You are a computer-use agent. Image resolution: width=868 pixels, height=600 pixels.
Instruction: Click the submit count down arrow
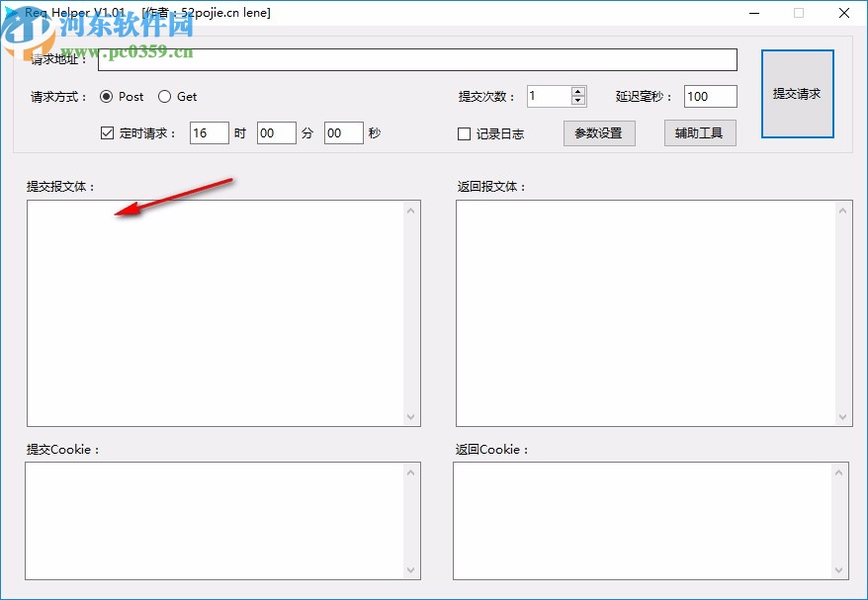coord(576,101)
